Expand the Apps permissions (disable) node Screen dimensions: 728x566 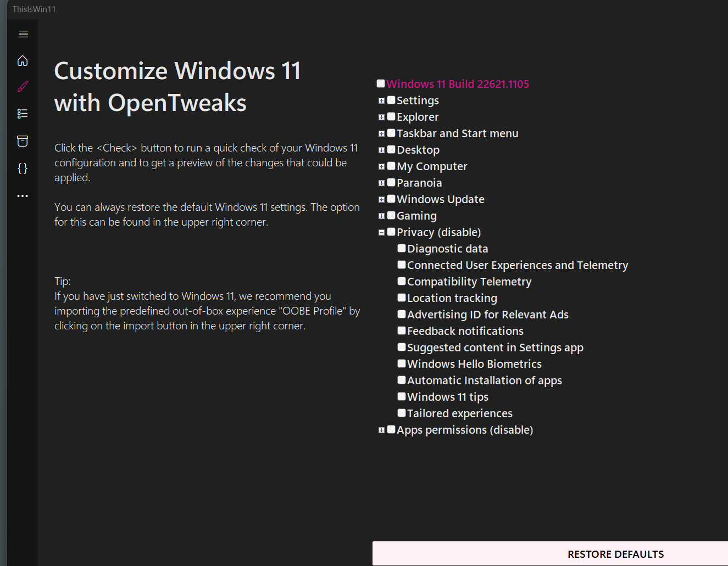[x=381, y=430]
